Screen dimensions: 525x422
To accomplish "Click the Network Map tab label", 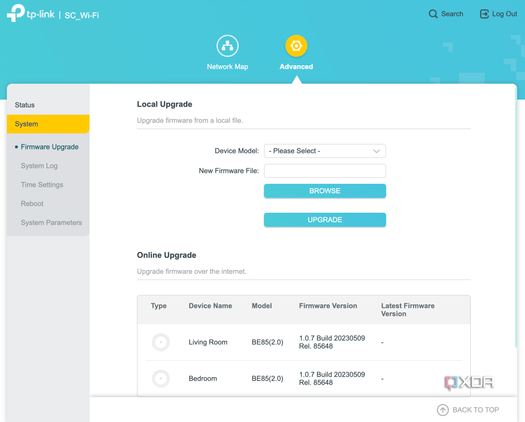I will pos(227,67).
